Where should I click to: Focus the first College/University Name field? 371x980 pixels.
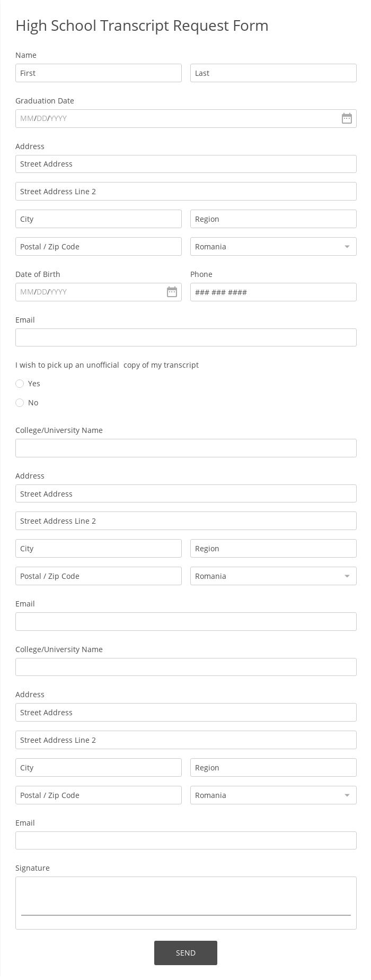[185, 448]
